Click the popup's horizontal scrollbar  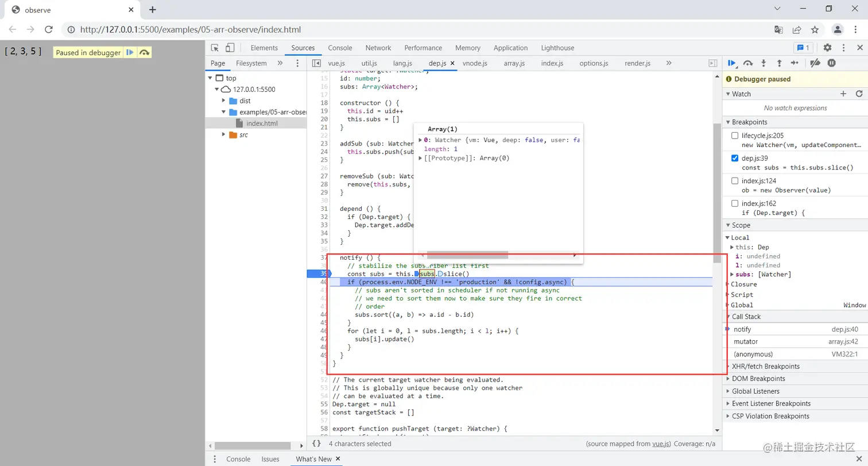coord(467,255)
